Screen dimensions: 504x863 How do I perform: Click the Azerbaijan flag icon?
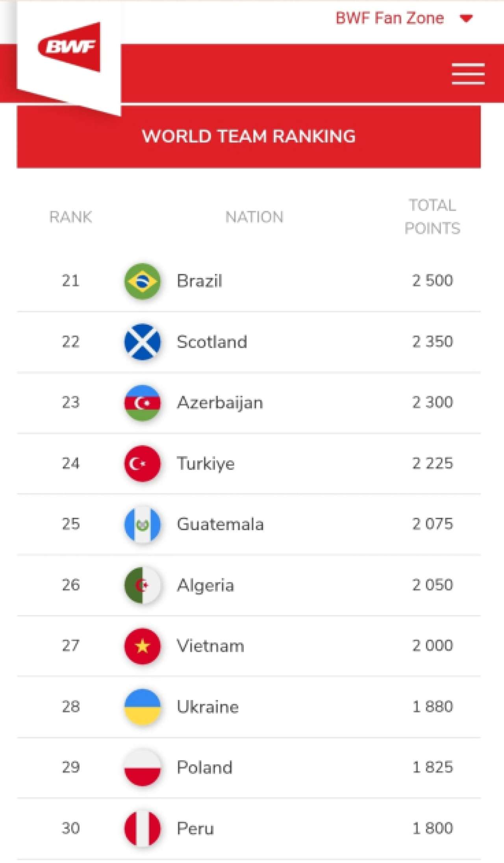pyautogui.click(x=142, y=403)
